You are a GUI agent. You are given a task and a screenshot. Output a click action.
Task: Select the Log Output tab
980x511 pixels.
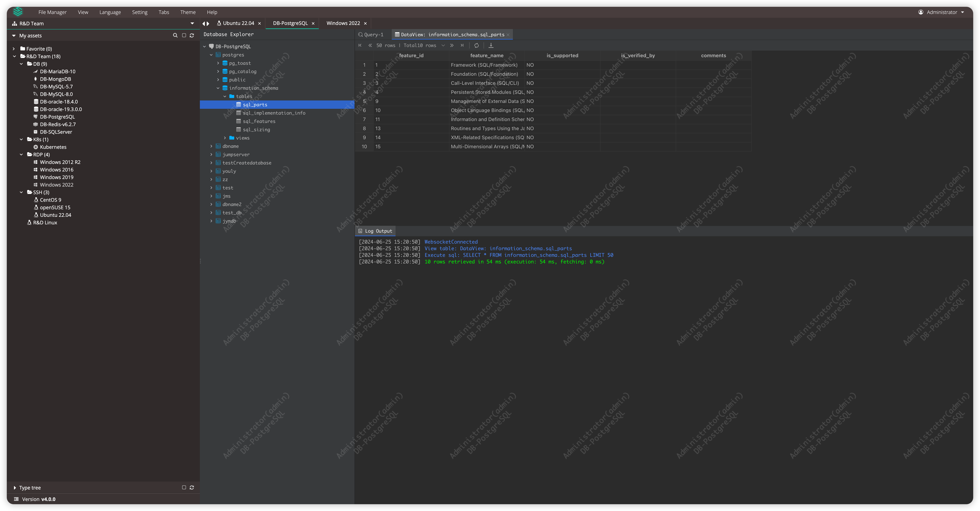(x=375, y=231)
